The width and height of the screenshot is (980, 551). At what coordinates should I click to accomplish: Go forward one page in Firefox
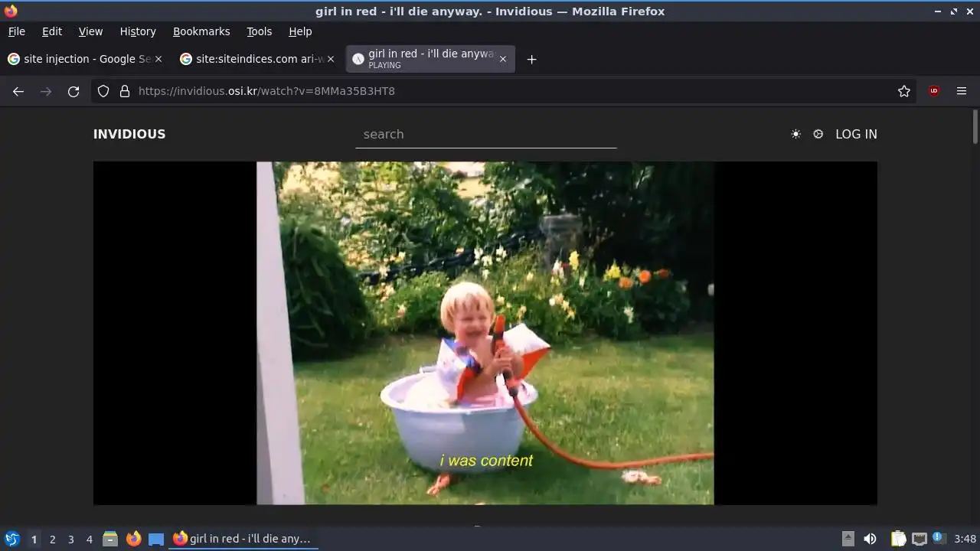coord(46,91)
